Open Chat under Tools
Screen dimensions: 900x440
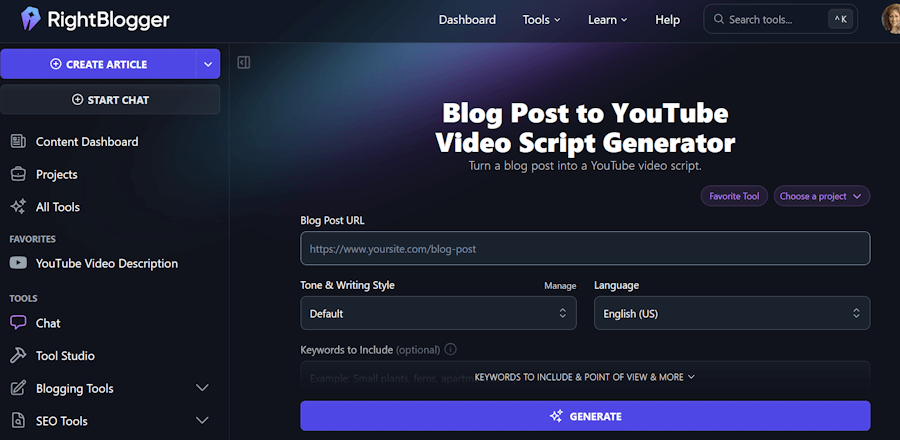tap(48, 323)
